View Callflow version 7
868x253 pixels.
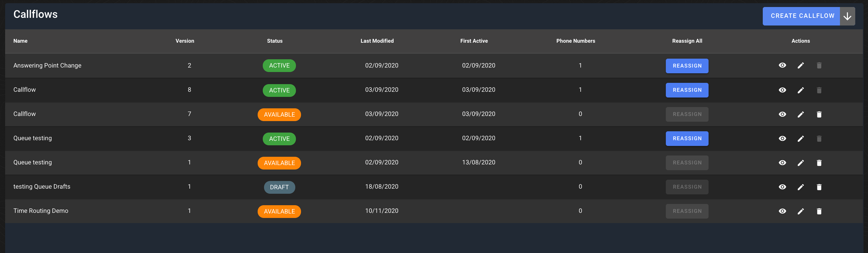(x=783, y=114)
